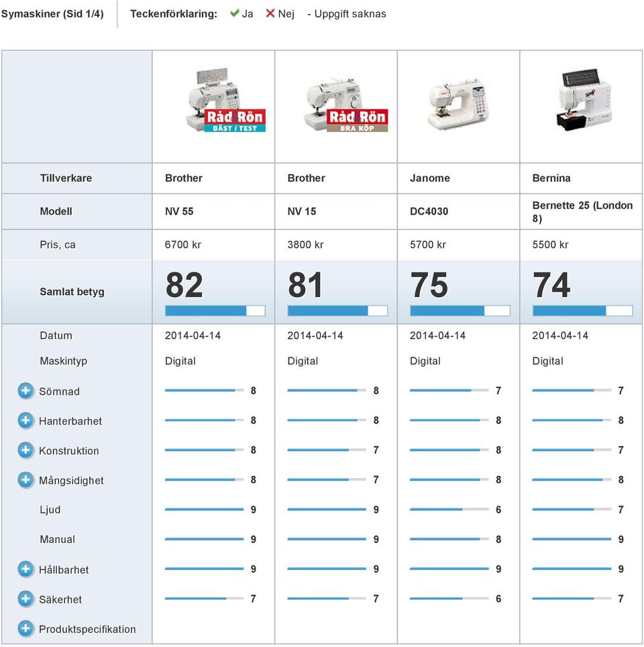Viewport: 644px width, 647px height.
Task: Click Janome's Ljud rating bar
Action: (449, 510)
